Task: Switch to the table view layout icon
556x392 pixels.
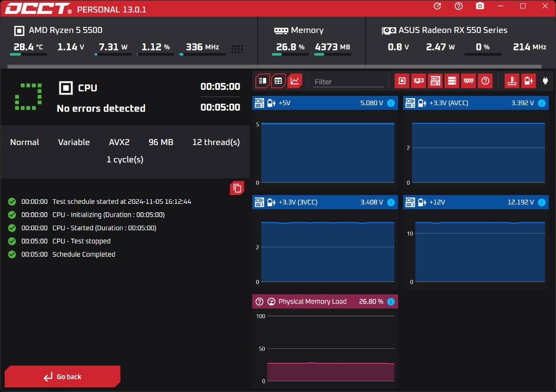Action: pos(278,81)
